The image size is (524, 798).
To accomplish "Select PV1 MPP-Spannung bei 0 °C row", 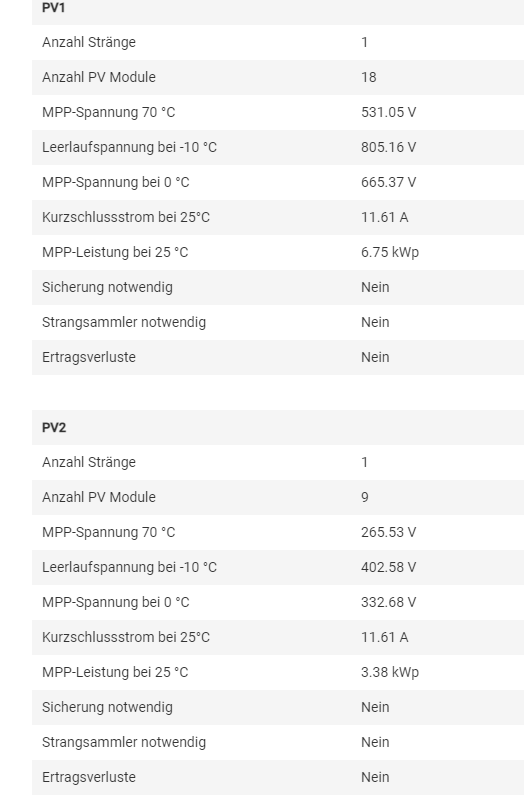I will click(278, 182).
